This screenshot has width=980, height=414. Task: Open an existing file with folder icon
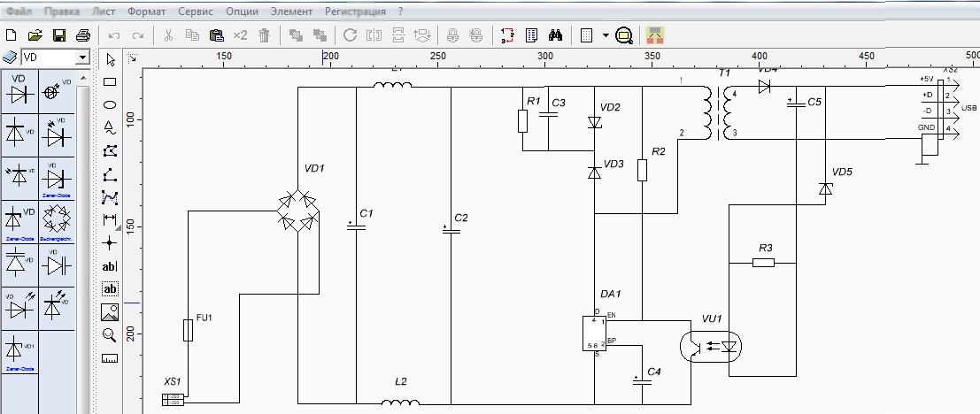35,35
